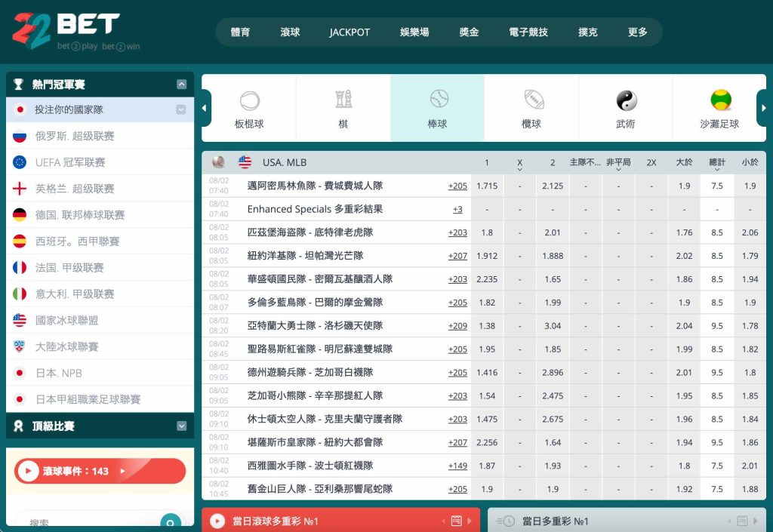Click the 22BET logo

(75, 30)
